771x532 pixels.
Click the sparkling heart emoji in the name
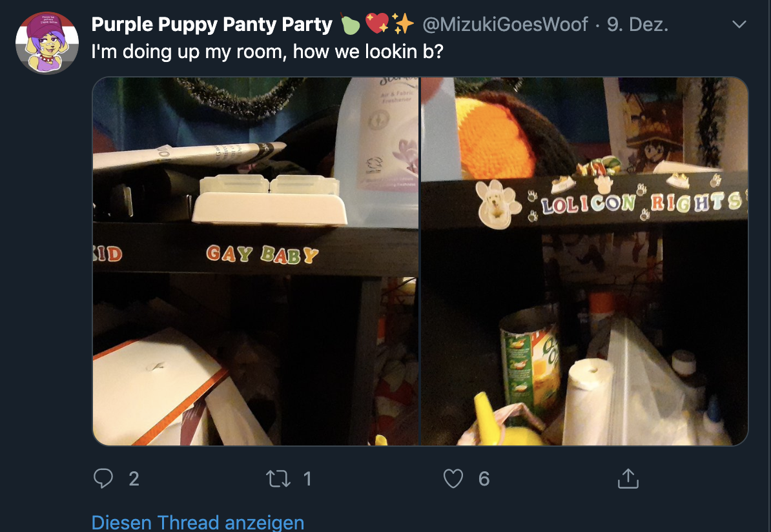(377, 24)
